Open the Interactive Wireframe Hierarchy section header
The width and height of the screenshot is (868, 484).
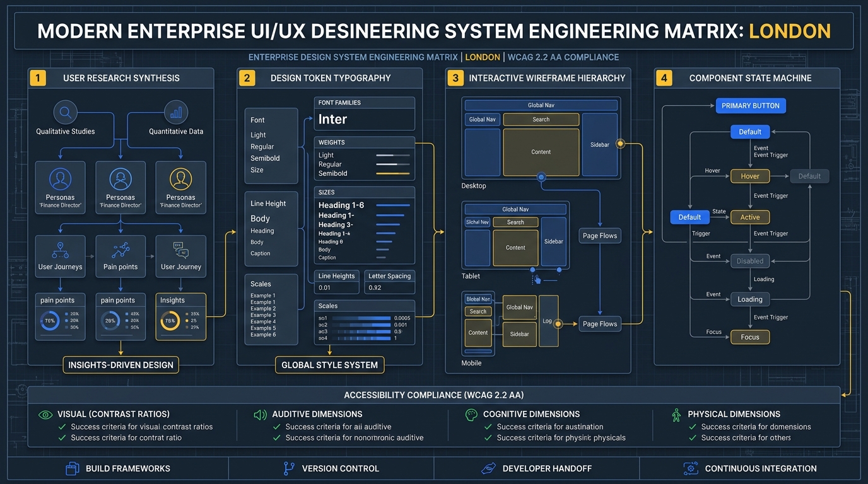tap(538, 78)
